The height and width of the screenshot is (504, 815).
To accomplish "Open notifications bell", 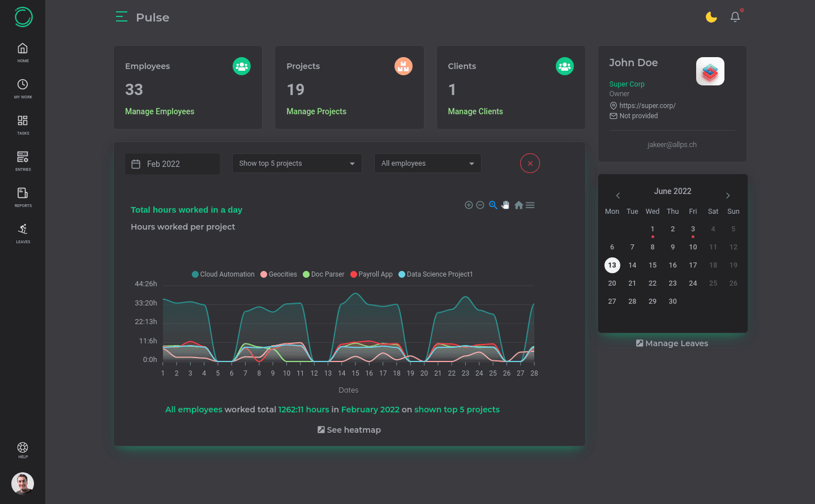I will (735, 17).
